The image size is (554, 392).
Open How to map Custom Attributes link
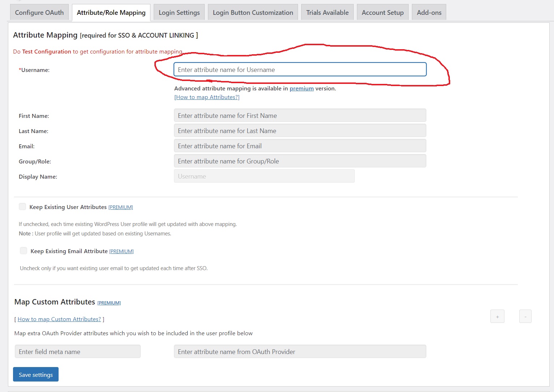59,319
